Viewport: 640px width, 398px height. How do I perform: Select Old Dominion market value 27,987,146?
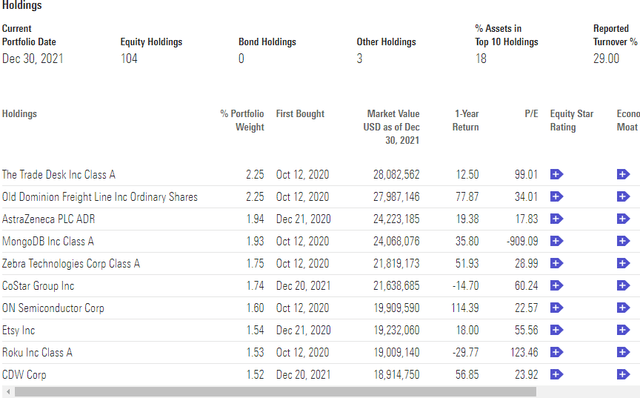pos(396,197)
